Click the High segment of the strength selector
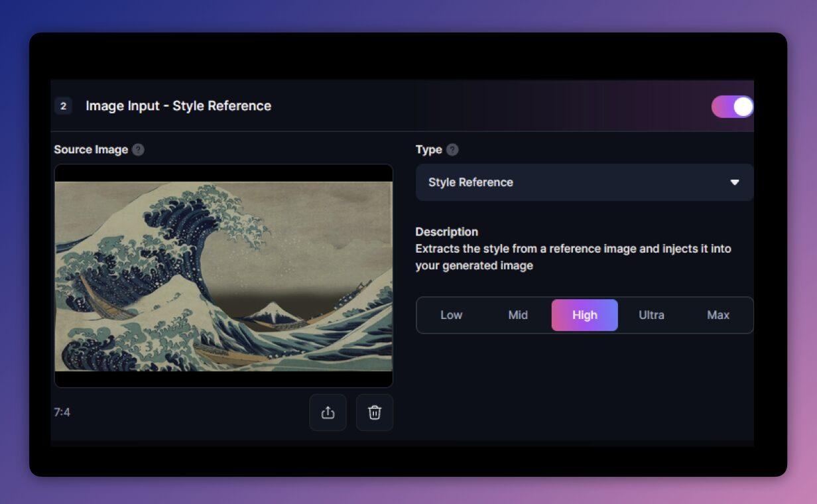 click(x=584, y=315)
